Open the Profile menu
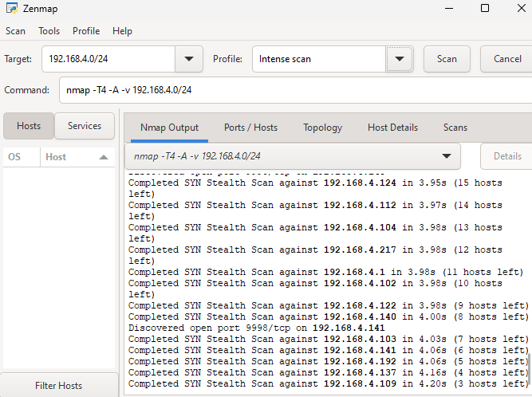This screenshot has height=397, width=532. (x=86, y=31)
